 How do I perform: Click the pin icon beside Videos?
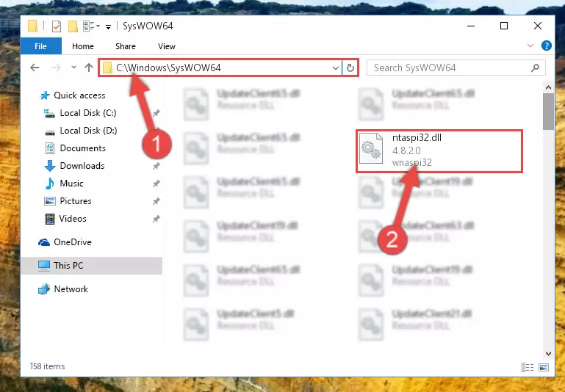(156, 219)
